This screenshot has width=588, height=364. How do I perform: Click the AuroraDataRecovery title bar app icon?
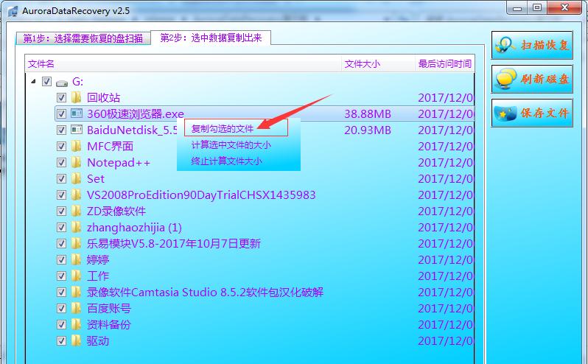(x=13, y=11)
